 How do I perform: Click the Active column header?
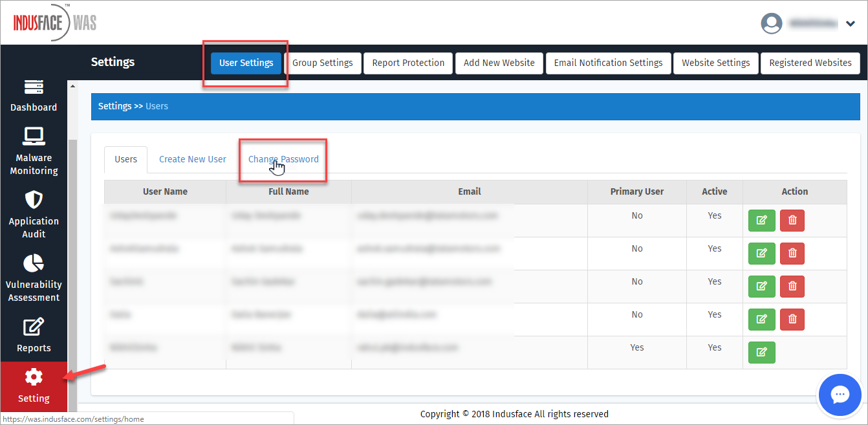click(x=715, y=191)
